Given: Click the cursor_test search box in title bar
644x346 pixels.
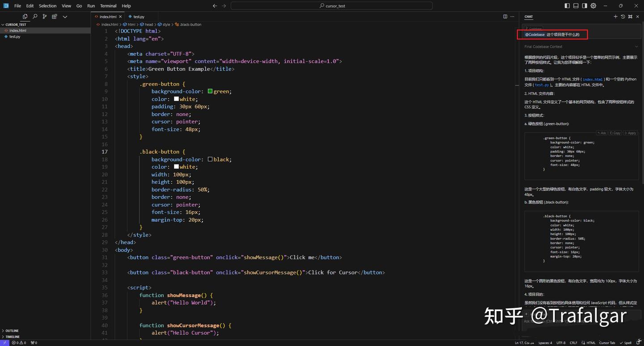Looking at the screenshot, I should point(331,6).
